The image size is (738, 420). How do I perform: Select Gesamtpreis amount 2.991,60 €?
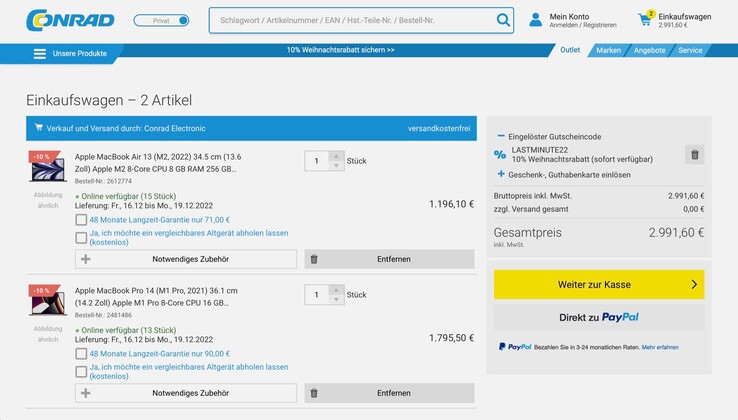[x=676, y=233]
